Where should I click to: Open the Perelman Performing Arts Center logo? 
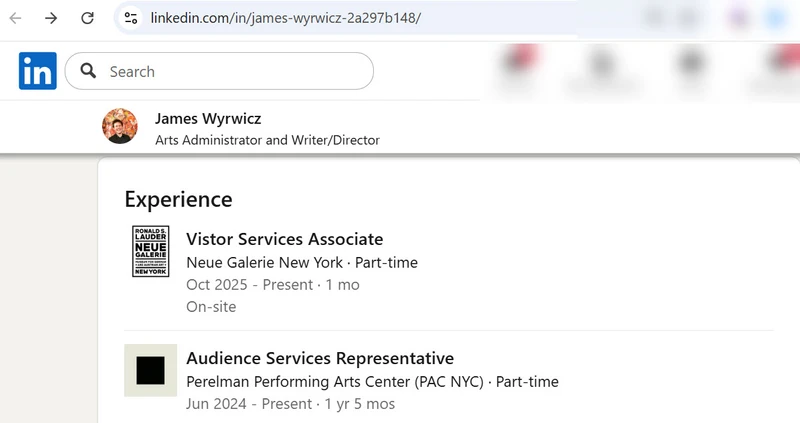(x=150, y=370)
